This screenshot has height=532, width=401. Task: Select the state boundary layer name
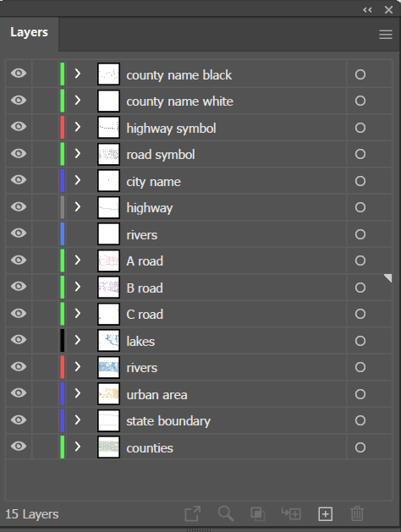click(x=168, y=421)
